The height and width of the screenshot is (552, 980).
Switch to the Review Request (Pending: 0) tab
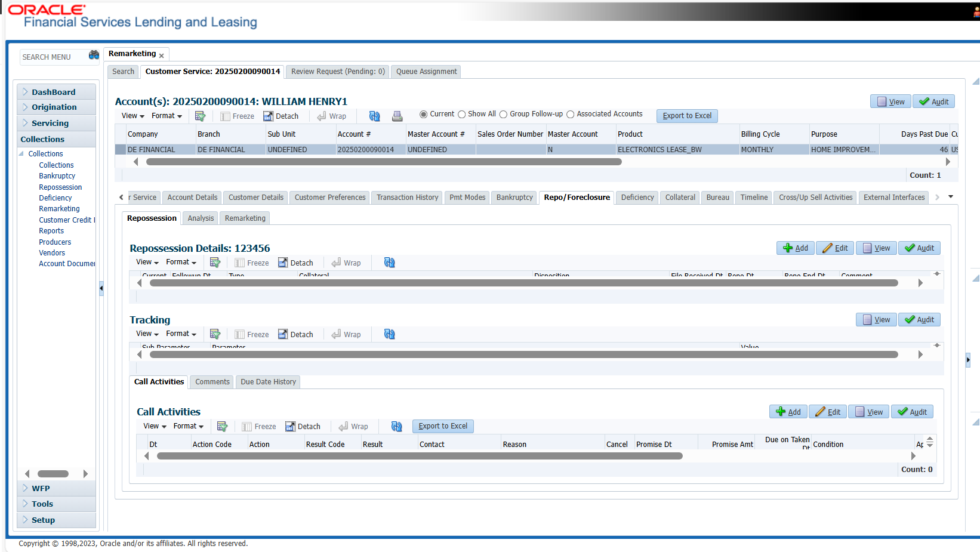tap(337, 72)
